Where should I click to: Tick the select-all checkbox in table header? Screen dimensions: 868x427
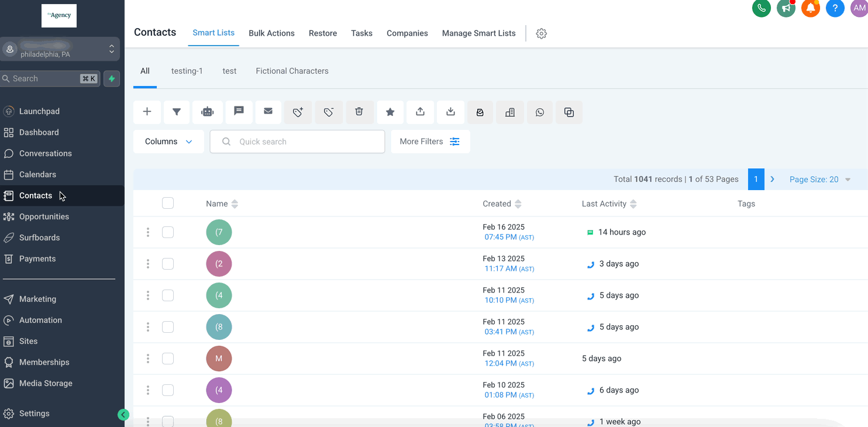pyautogui.click(x=168, y=204)
